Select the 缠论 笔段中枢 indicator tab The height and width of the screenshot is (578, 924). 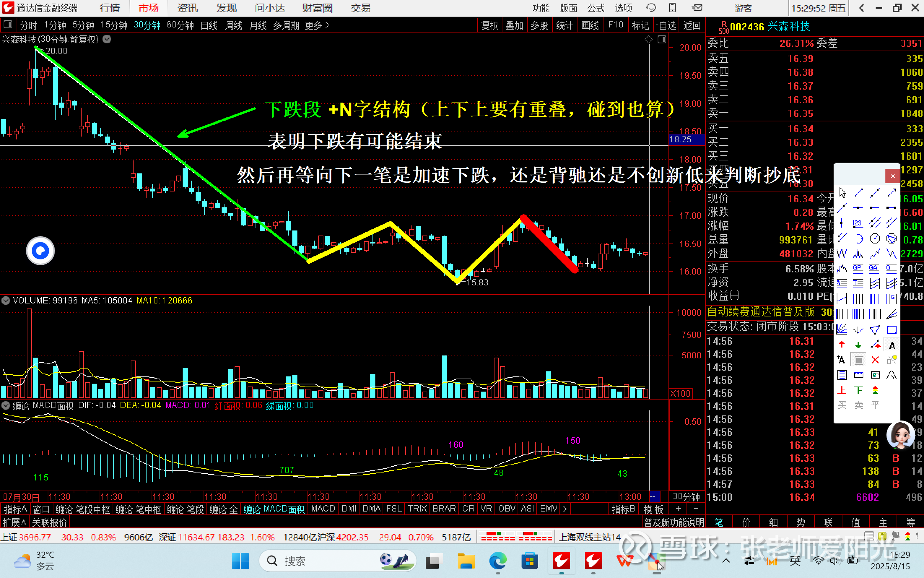pyautogui.click(x=83, y=509)
